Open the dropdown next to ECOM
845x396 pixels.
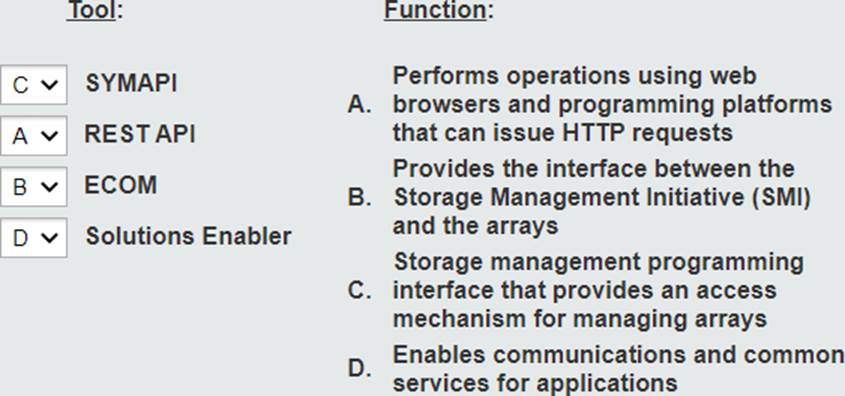click(33, 186)
